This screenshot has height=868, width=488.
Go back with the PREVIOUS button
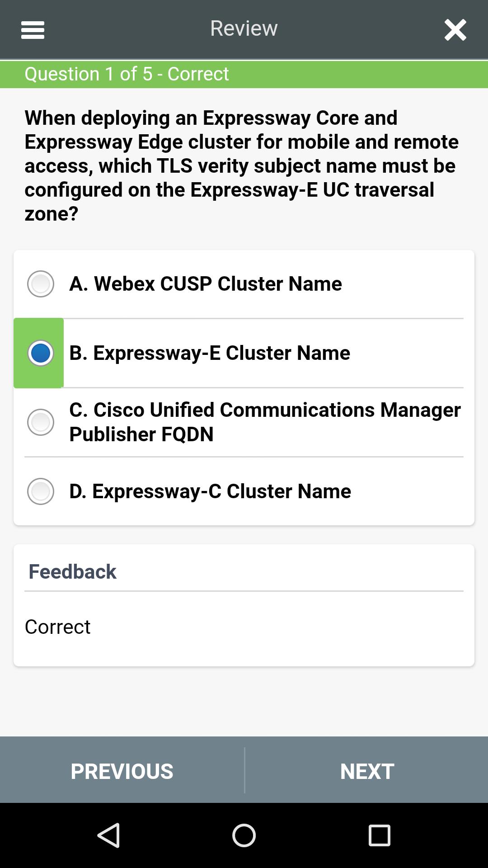click(122, 771)
